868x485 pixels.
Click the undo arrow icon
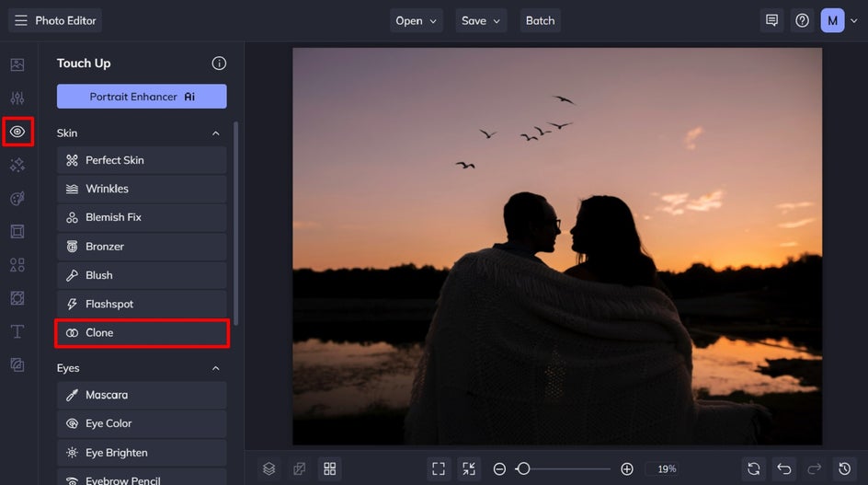pos(783,469)
